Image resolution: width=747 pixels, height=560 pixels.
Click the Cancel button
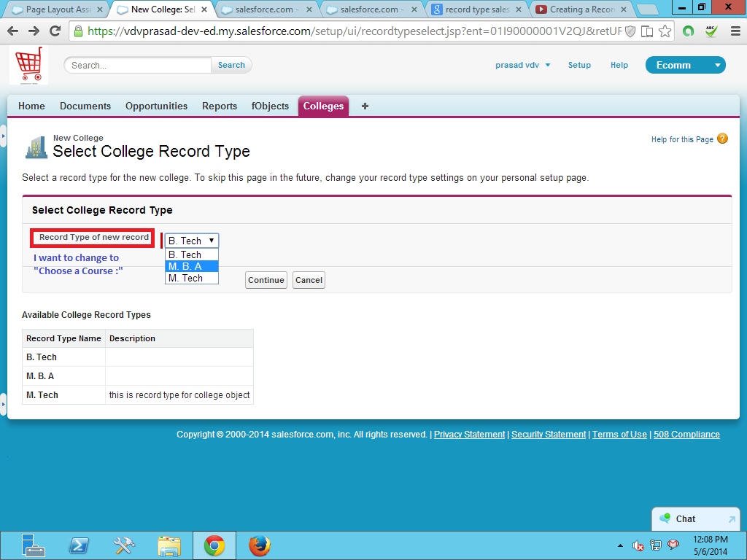[x=309, y=280]
